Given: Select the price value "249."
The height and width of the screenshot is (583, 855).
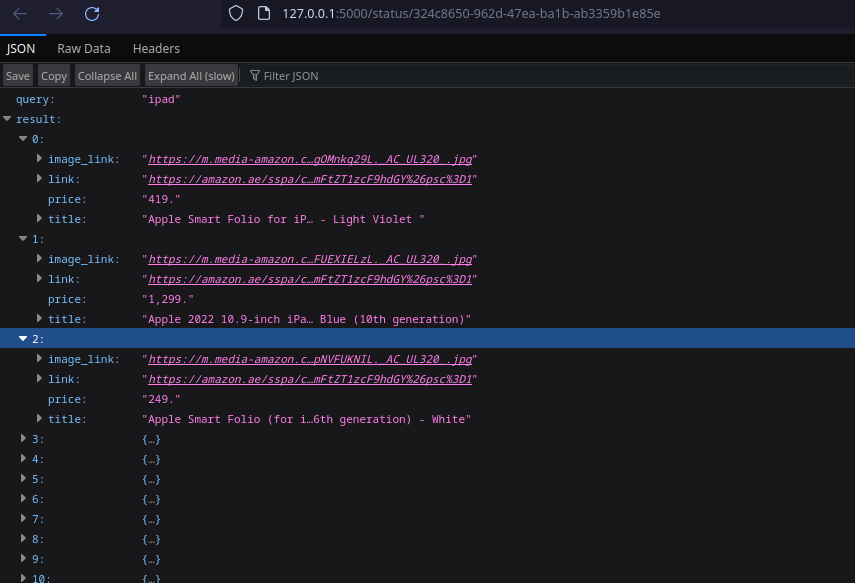Looking at the screenshot, I should pos(161,399).
